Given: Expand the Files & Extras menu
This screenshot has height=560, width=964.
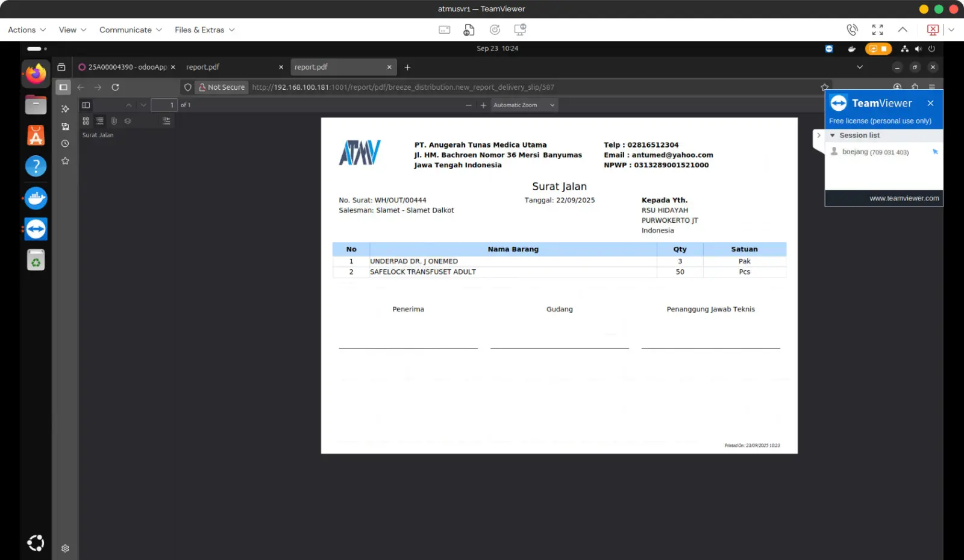Looking at the screenshot, I should coord(204,30).
